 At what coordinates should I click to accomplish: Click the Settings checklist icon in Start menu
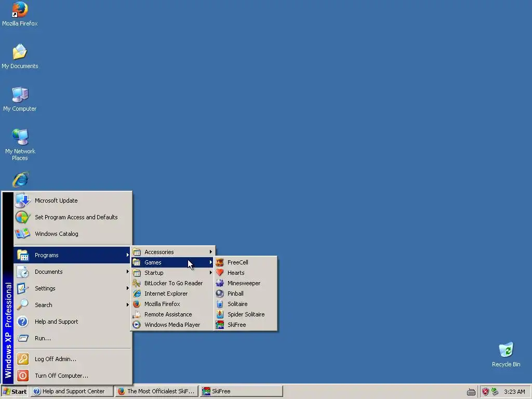23,288
